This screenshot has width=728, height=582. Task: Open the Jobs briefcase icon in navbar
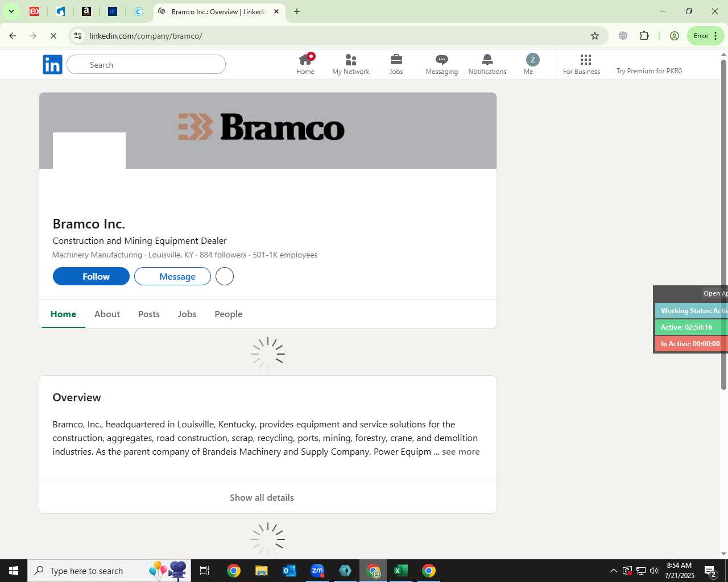[396, 60]
